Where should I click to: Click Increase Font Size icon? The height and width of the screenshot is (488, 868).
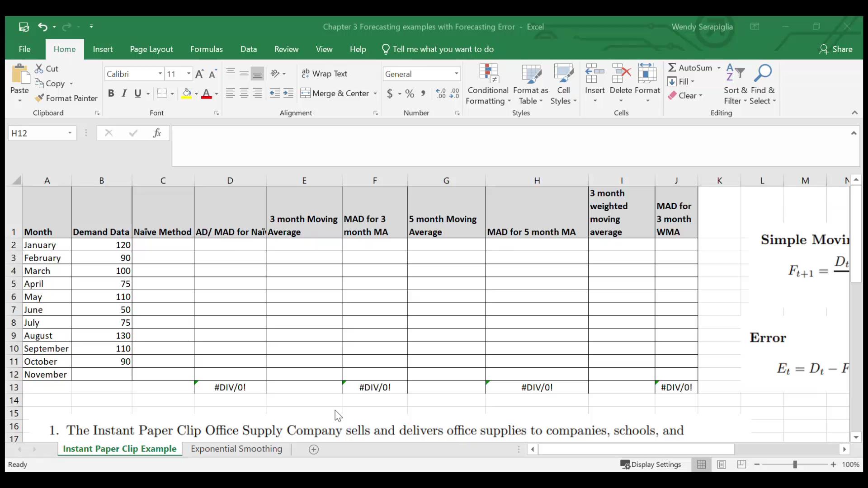tap(199, 74)
